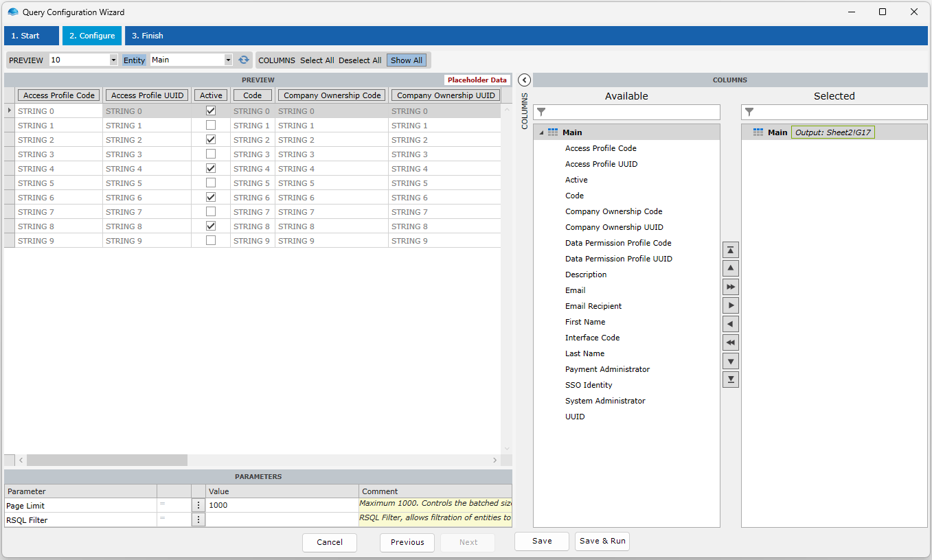Image resolution: width=932 pixels, height=560 pixels.
Task: Select Payment Administrator in Available list
Action: click(607, 369)
